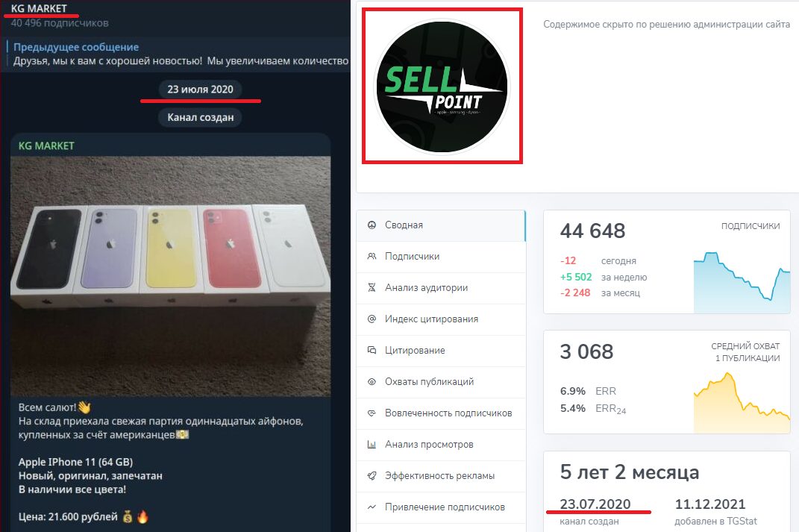Image resolution: width=799 pixels, height=532 pixels.
Task: Click the Индекс цитирования @ icon
Action: 372,319
